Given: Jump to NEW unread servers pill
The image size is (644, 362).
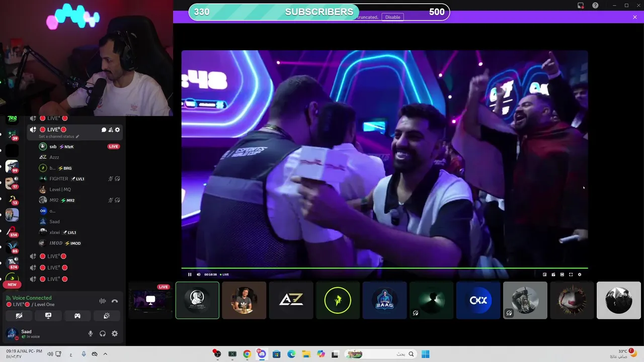Looking at the screenshot, I should pyautogui.click(x=12, y=285).
